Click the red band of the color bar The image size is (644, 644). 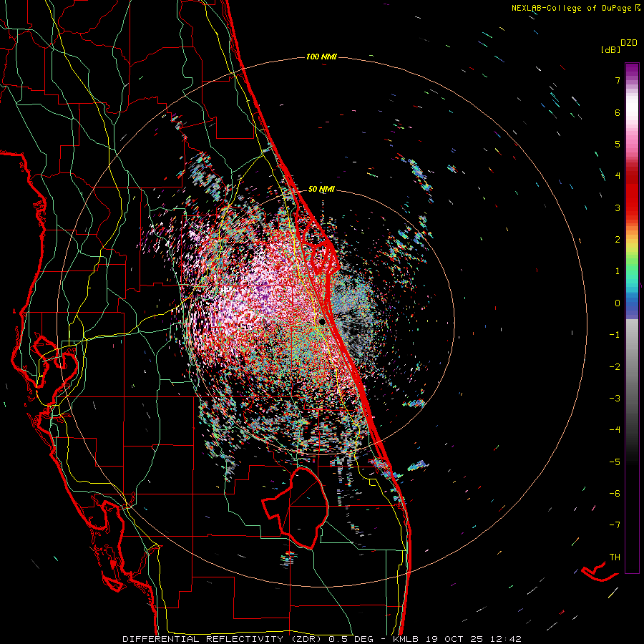(632, 197)
